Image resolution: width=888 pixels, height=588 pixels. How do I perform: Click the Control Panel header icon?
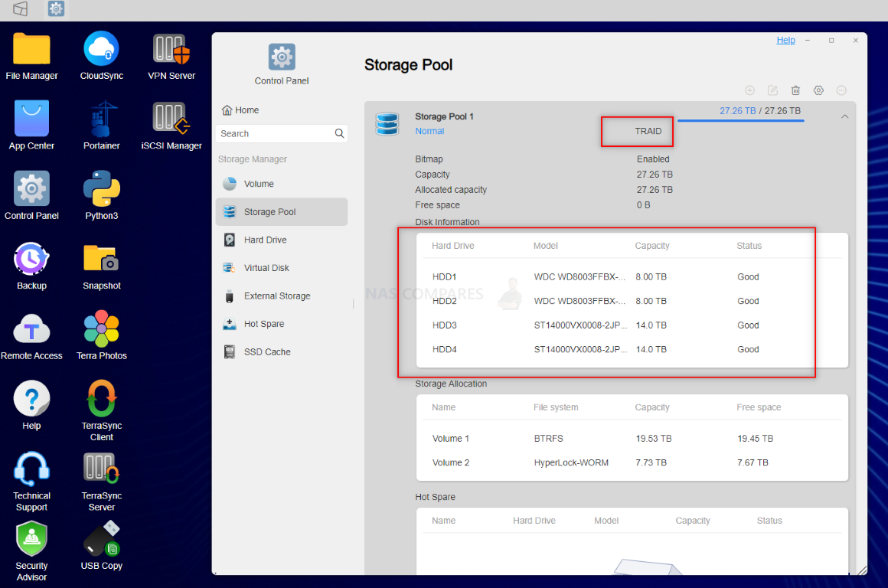point(282,57)
